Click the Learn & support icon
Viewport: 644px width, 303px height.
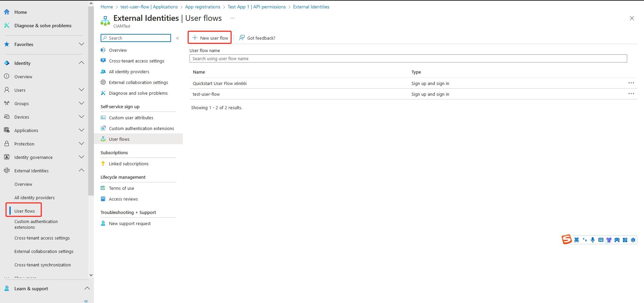(x=7, y=289)
